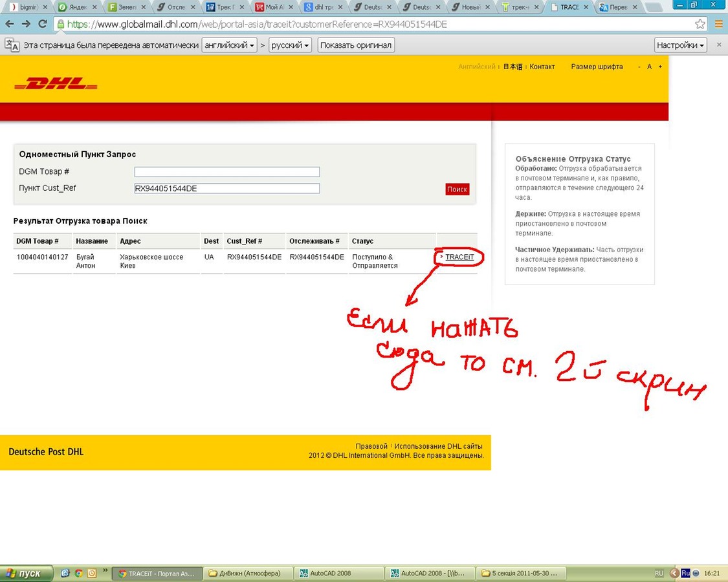
Task: Click the Пуск start button
Action: pos(23,574)
